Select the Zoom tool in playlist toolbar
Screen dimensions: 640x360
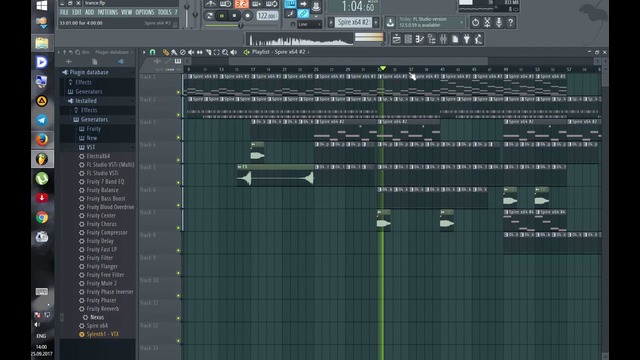(x=225, y=52)
